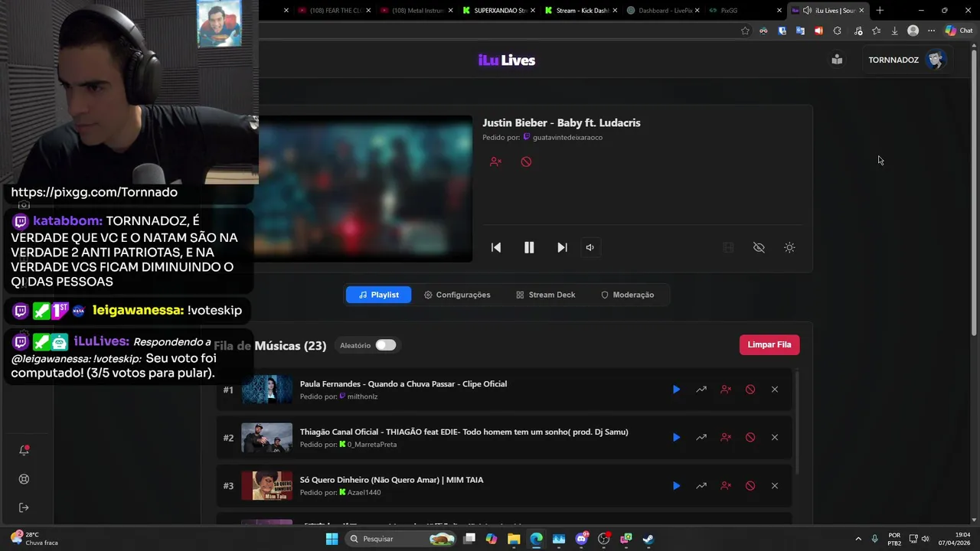The width and height of the screenshot is (980, 551).
Task: Open the browser extensions puzzle icon
Action: [x=837, y=31]
